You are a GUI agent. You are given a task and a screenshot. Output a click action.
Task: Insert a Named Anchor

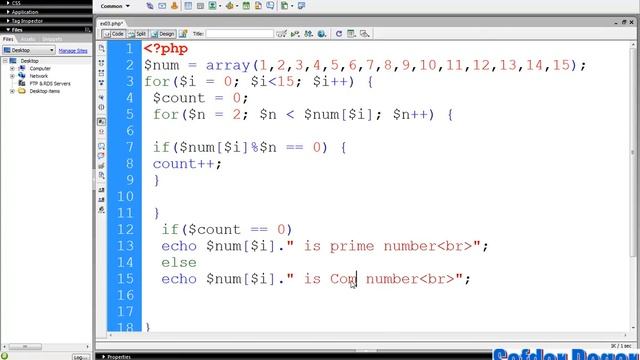click(x=174, y=6)
